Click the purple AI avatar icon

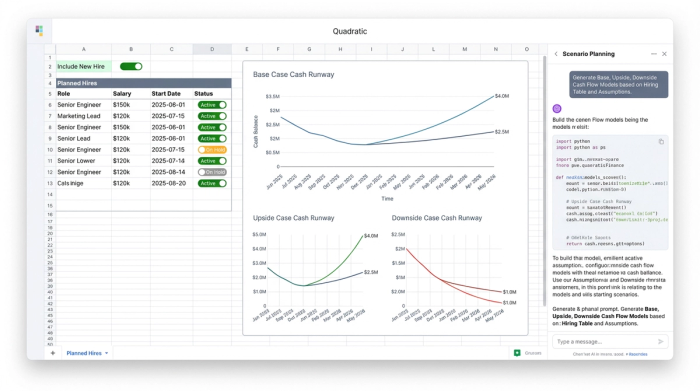[x=557, y=108]
